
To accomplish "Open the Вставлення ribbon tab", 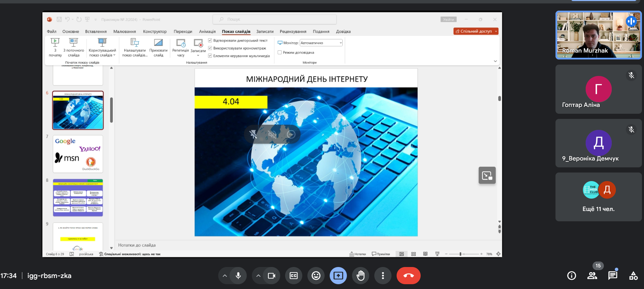I will 96,32.
